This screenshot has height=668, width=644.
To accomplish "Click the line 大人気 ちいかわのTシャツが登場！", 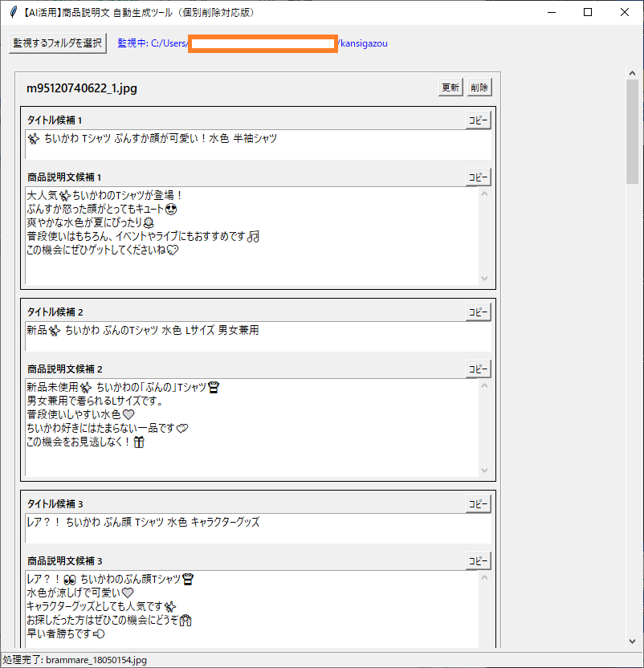I will (105, 195).
